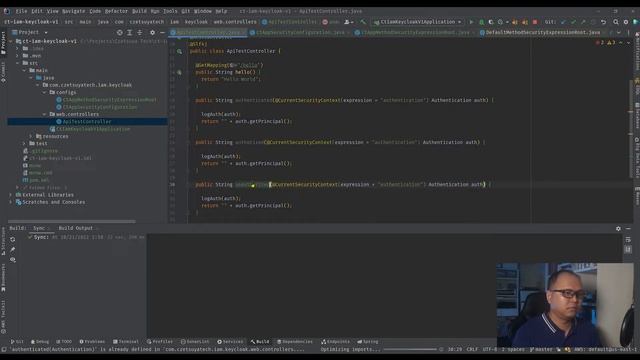Select ApiTestController in project tree
Screen dimensions: 640x360
[87, 122]
